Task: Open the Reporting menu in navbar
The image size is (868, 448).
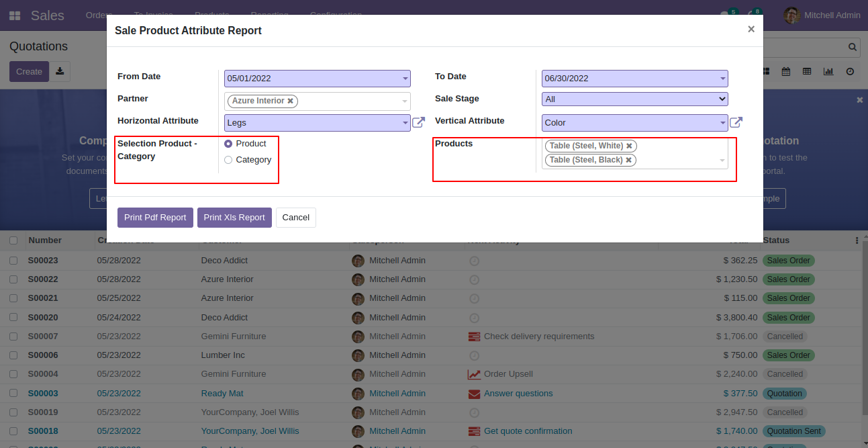Action: pos(270,15)
